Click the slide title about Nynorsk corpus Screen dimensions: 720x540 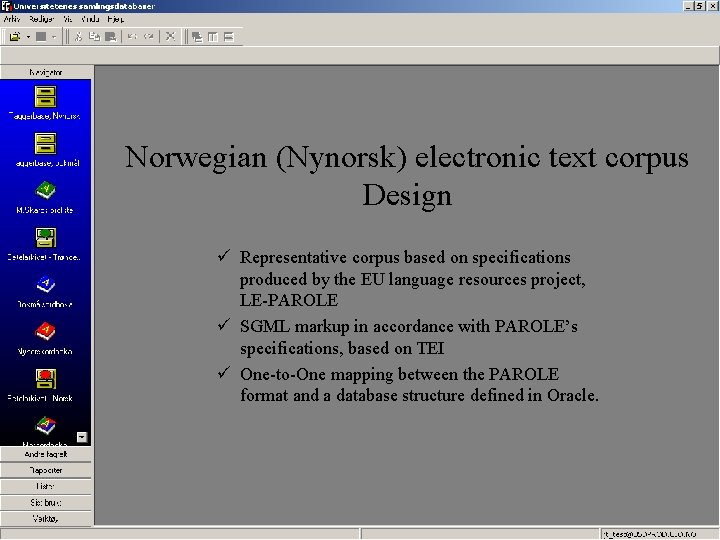pos(407,176)
